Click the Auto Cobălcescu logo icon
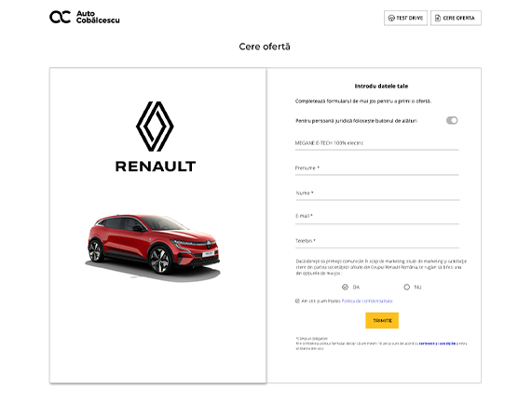532x402 pixels. click(x=60, y=17)
